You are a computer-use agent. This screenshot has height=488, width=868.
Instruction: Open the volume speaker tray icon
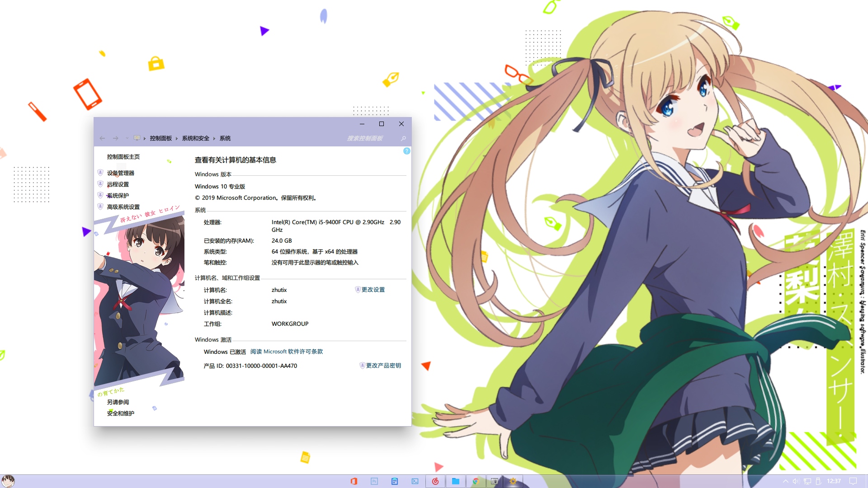click(x=796, y=481)
